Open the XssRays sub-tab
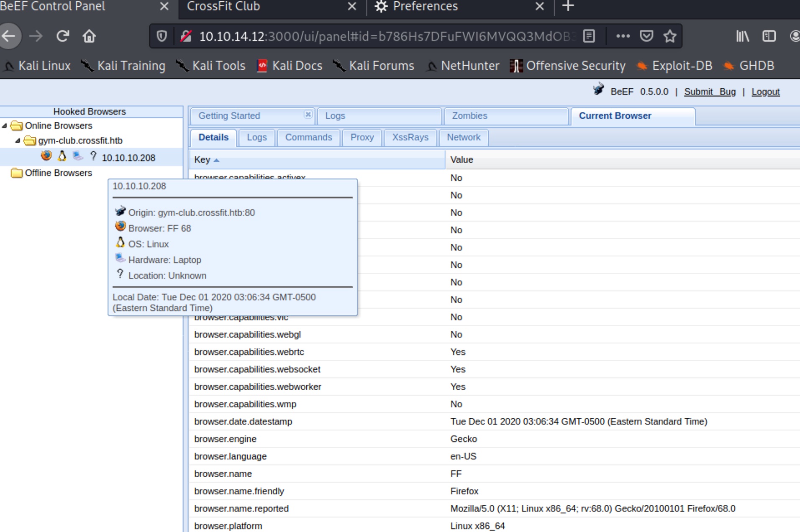 (x=410, y=138)
